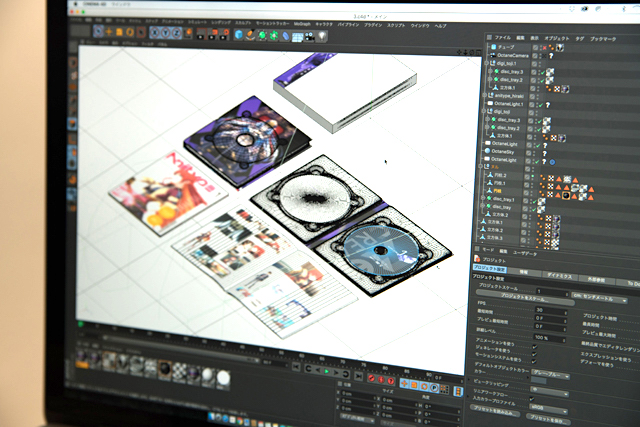Toggle layer checkbox of OctaneSky row
Viewport: 640px width, 427px height.
(x=529, y=153)
